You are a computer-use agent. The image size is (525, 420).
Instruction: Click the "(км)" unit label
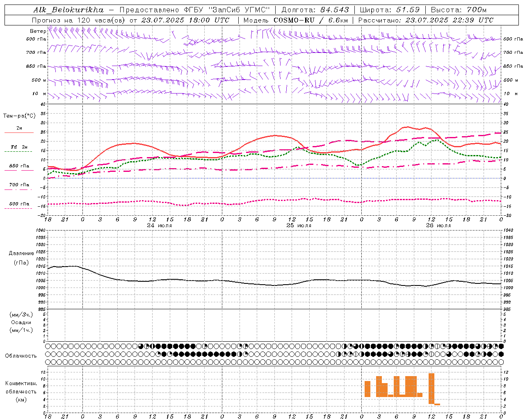(x=21, y=399)
